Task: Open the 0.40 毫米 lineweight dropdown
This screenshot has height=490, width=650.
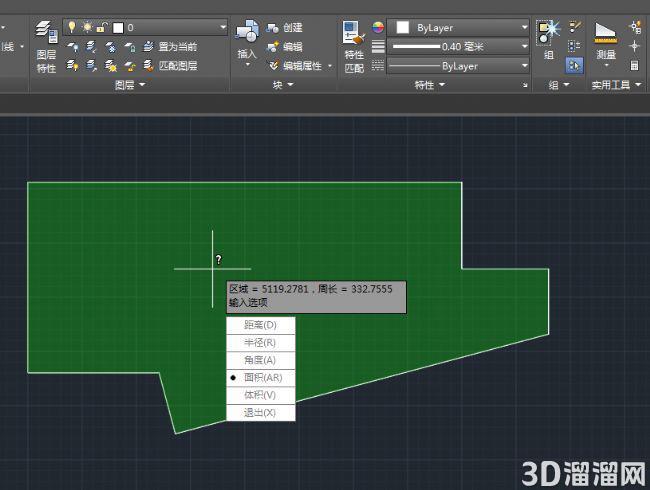Action: (458, 46)
